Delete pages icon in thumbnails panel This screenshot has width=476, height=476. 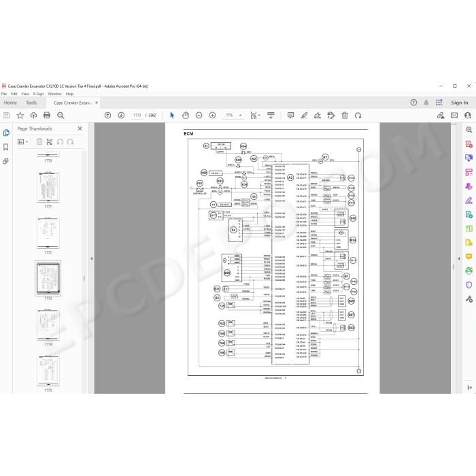tap(39, 141)
